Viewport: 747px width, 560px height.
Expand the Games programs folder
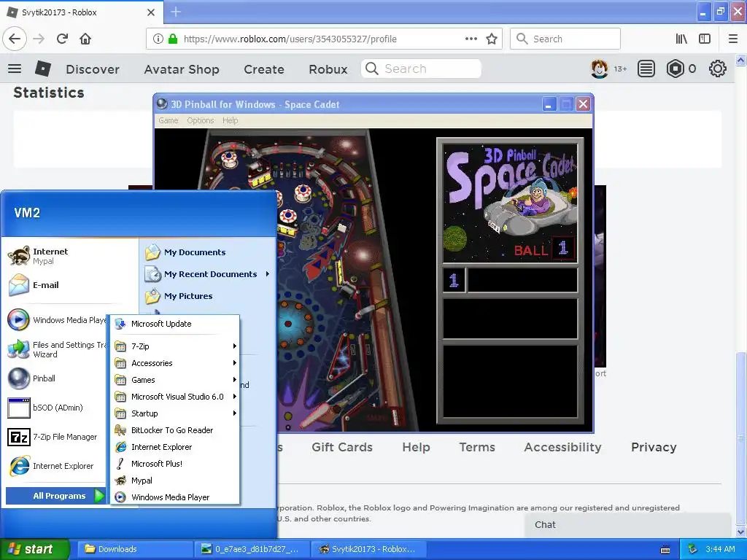click(x=175, y=379)
